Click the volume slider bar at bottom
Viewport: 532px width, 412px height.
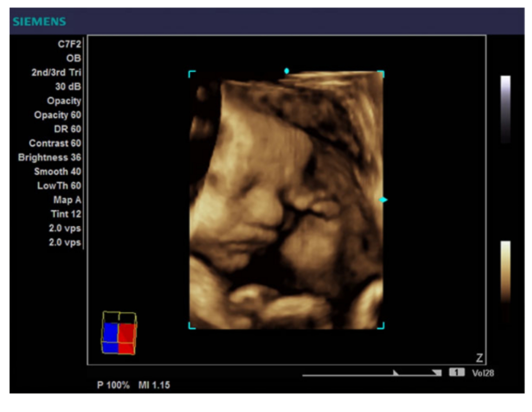(x=372, y=375)
